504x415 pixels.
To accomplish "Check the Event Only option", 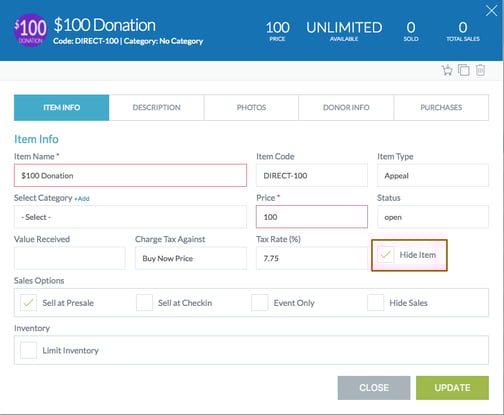I will 260,303.
